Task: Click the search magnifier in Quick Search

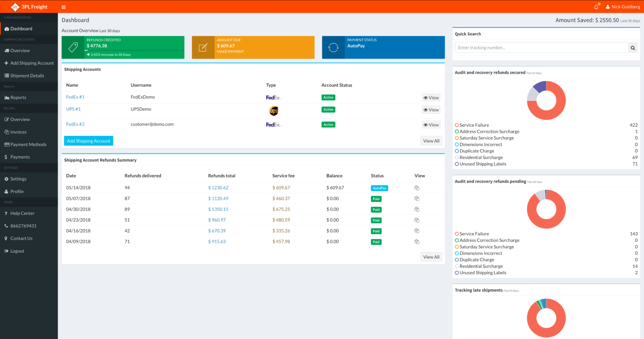Action: coord(632,47)
